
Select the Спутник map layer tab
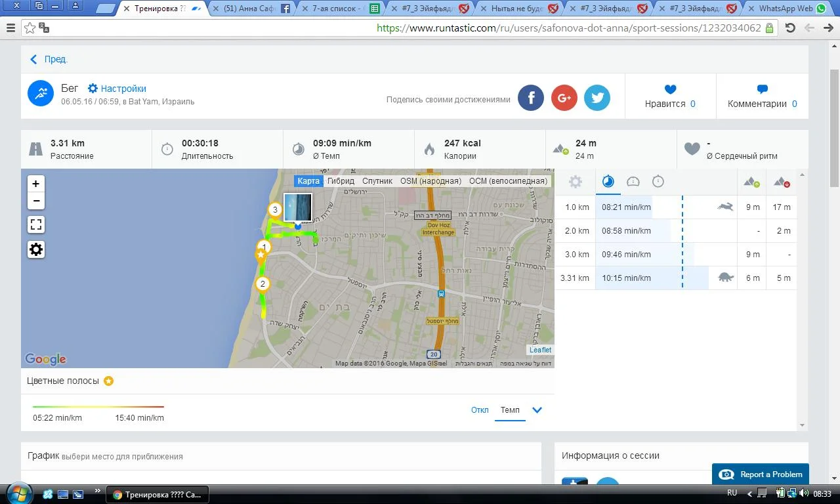coord(377,181)
